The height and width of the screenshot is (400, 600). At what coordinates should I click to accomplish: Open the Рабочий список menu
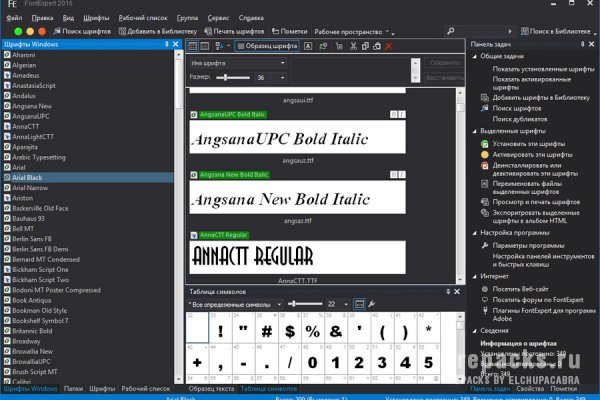pos(143,18)
